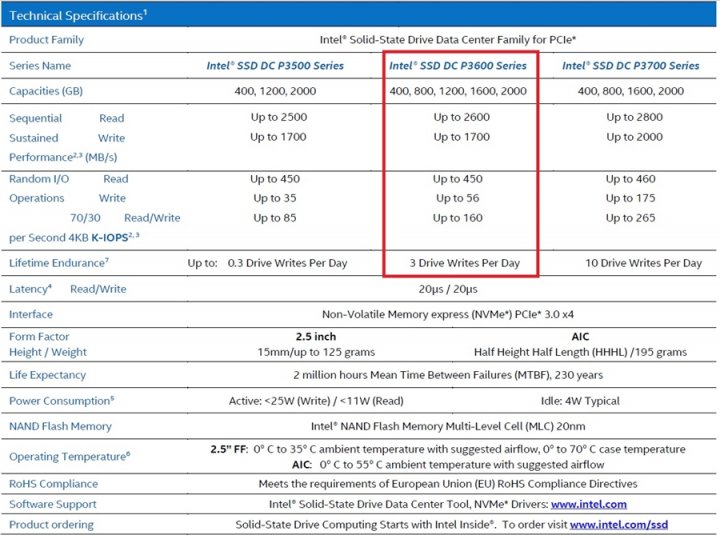Click the RoHS Compliance row label

click(x=53, y=484)
